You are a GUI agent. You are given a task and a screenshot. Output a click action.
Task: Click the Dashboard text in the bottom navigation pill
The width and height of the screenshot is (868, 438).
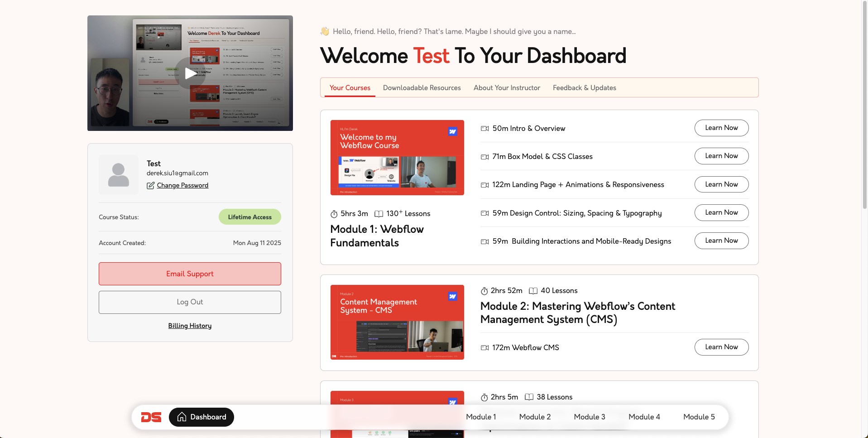[208, 417]
